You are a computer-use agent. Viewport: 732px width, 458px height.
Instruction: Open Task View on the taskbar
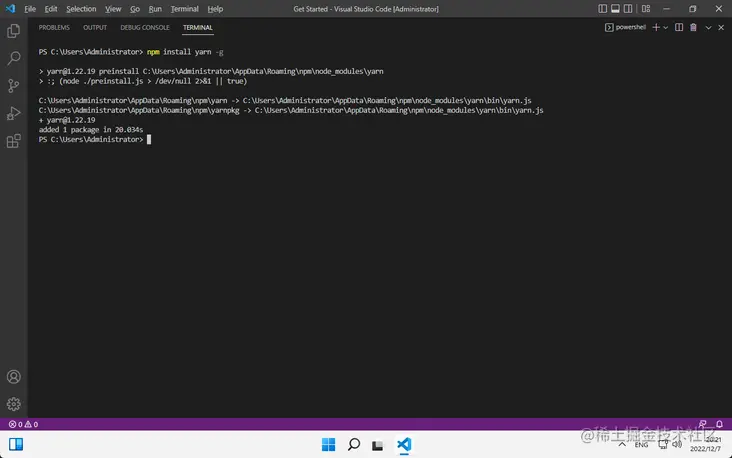378,445
